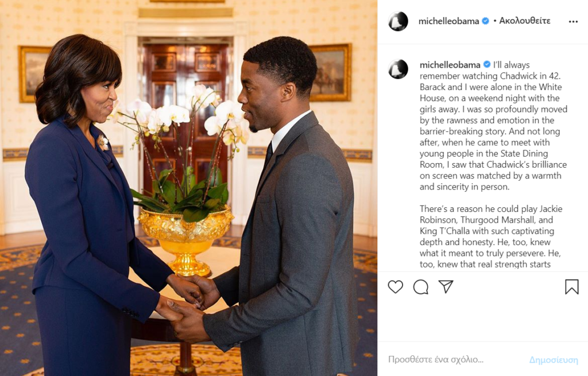Click the Δημοσίευση button to post comment

tap(554, 360)
